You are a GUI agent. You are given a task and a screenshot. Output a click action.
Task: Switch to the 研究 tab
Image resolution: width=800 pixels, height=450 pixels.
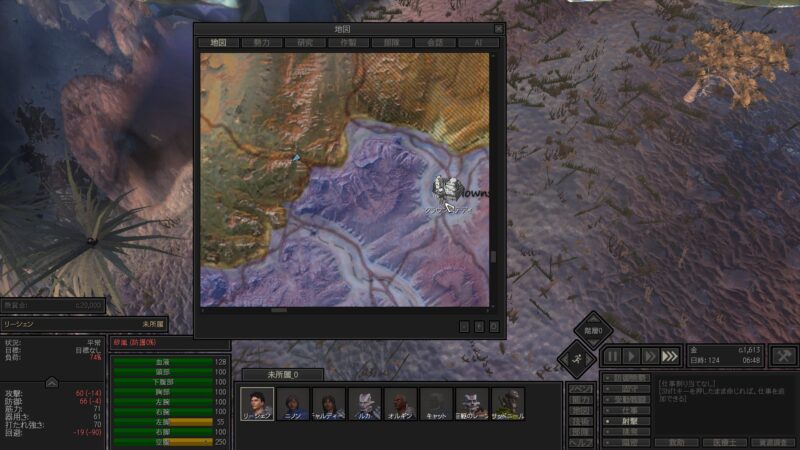tap(305, 43)
